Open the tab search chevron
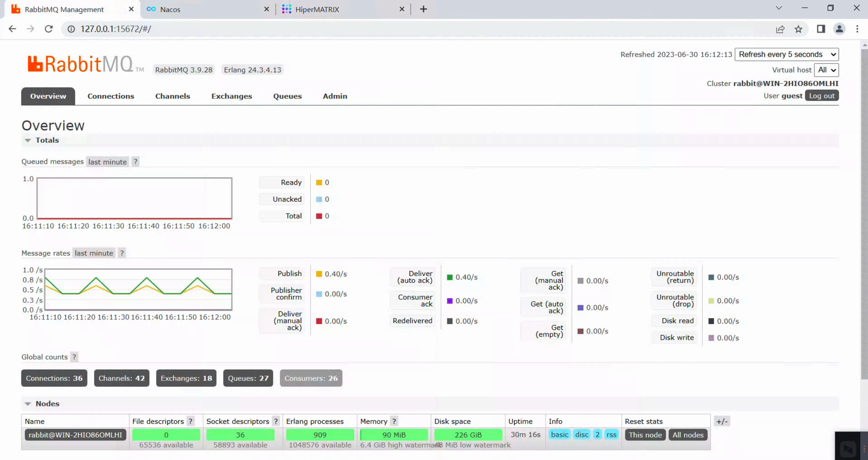Image resolution: width=868 pixels, height=460 pixels. pyautogui.click(x=779, y=8)
